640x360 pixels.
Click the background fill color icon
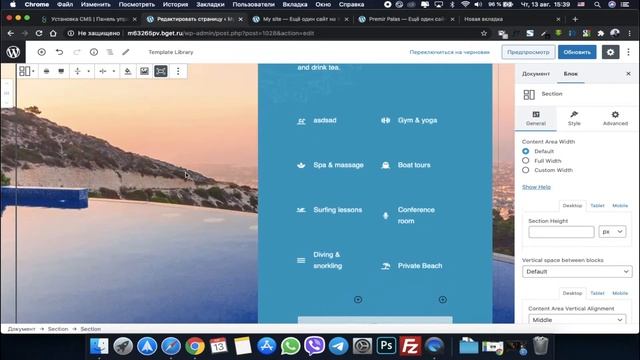pos(128,71)
